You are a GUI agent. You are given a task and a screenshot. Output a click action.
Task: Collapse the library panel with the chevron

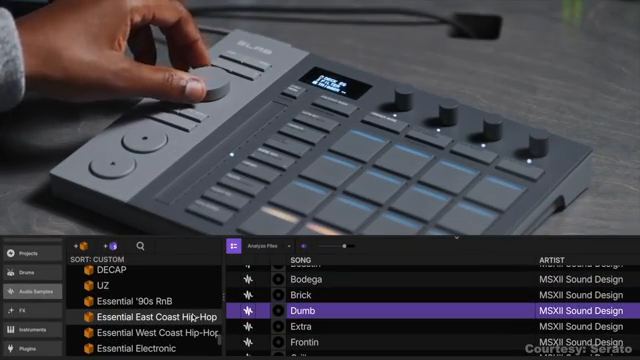457,238
